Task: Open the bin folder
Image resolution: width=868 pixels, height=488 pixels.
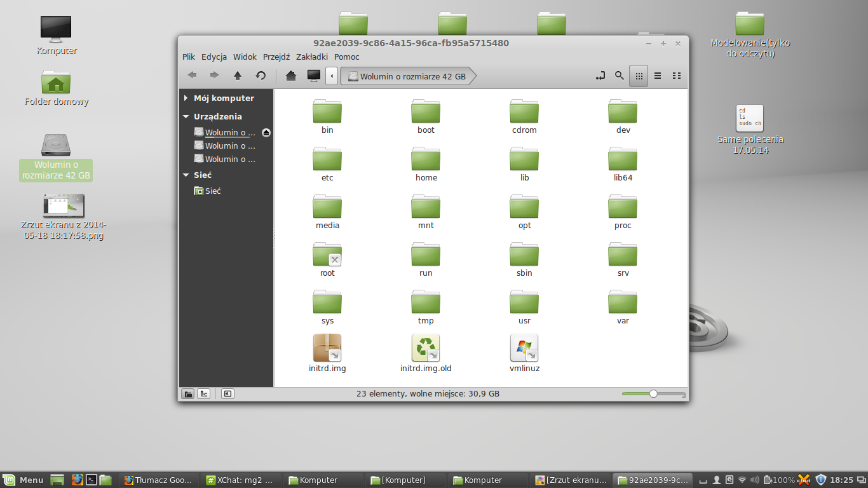Action: tap(327, 116)
